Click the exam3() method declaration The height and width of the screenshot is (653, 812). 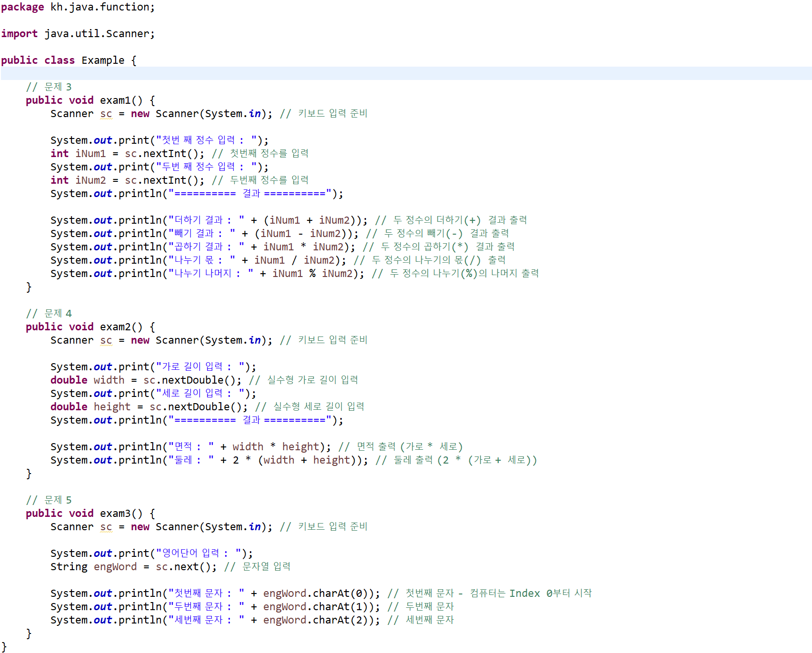point(90,514)
